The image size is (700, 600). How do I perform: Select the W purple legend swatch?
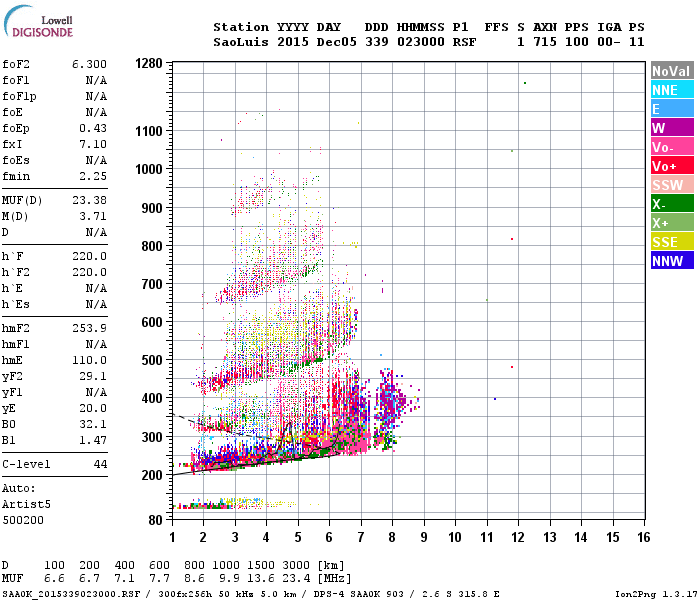tap(672, 128)
